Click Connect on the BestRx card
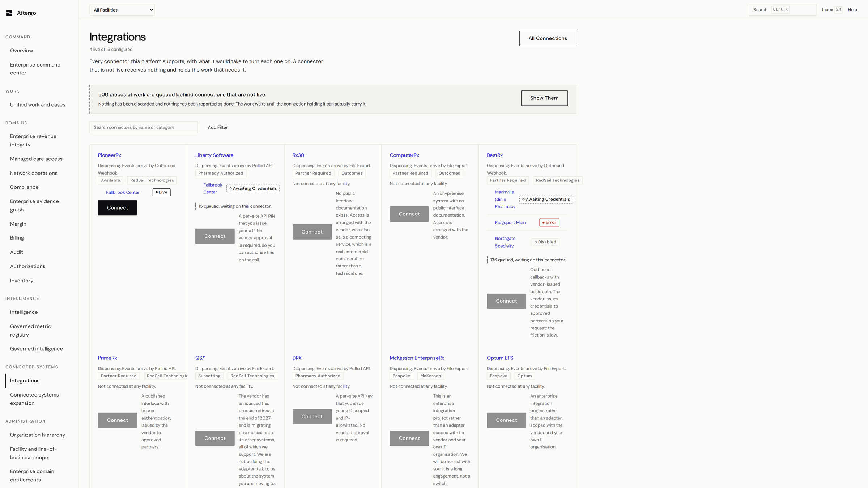 [506, 301]
